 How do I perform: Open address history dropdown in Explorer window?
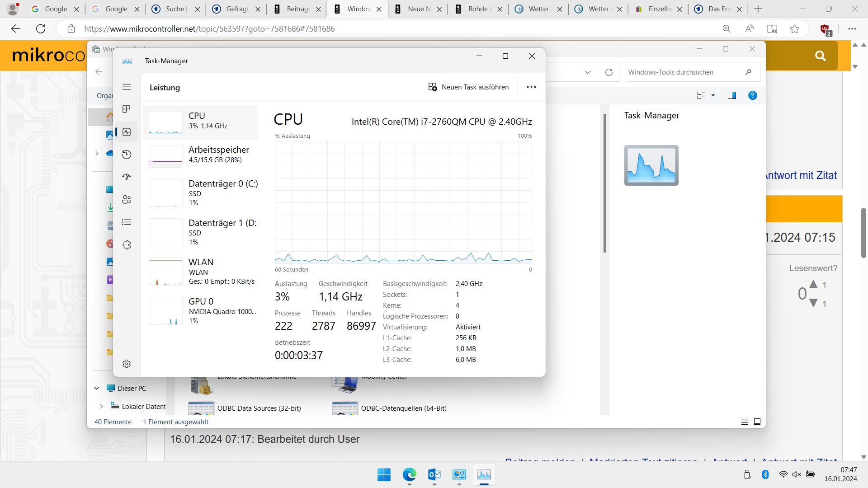587,72
